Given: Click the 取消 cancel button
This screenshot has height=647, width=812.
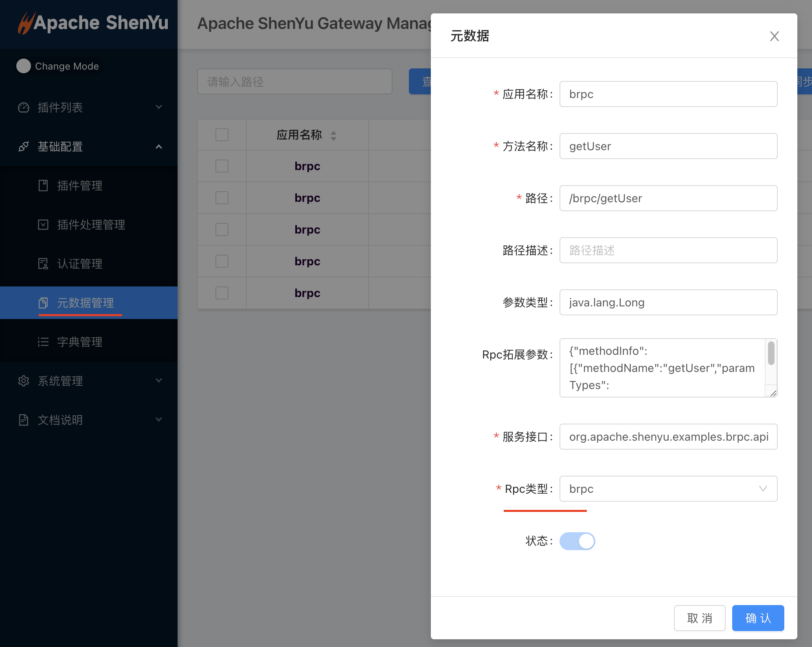Looking at the screenshot, I should 699,618.
